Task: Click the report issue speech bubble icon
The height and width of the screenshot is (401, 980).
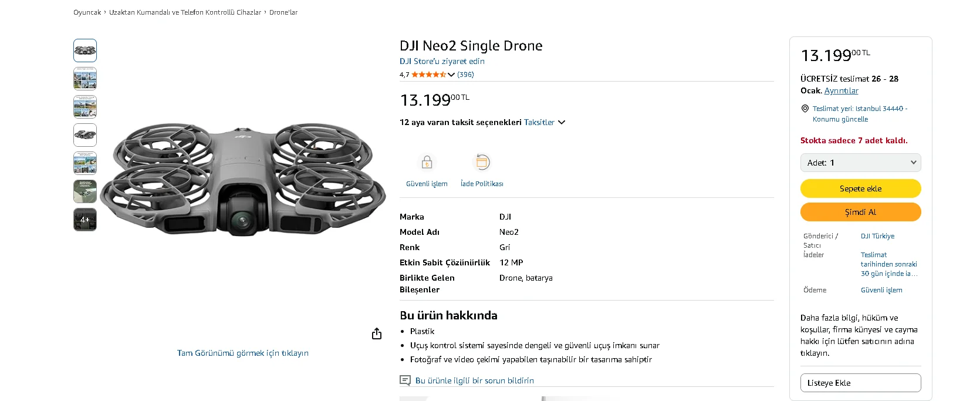Action: click(x=405, y=380)
